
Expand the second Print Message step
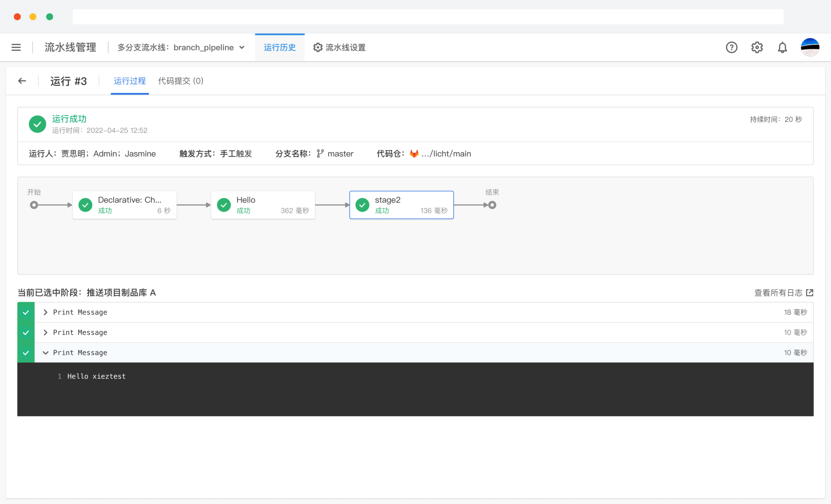[x=45, y=332]
